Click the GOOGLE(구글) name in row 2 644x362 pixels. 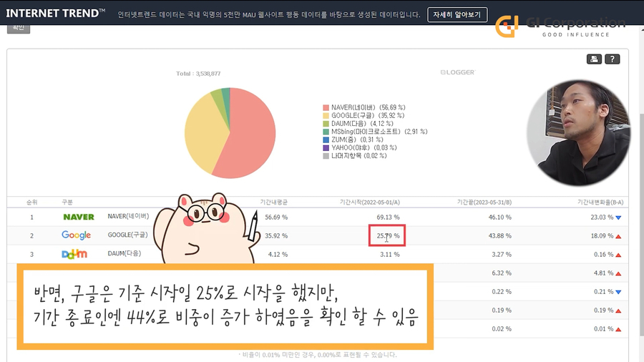127,235
